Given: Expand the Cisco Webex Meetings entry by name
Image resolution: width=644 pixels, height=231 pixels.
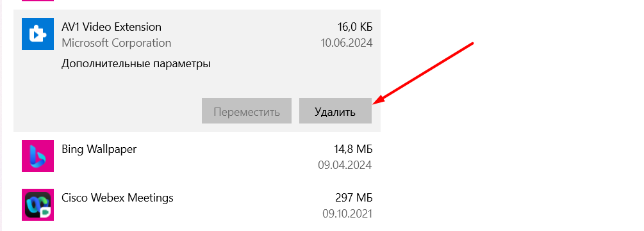Looking at the screenshot, I should (x=117, y=198).
